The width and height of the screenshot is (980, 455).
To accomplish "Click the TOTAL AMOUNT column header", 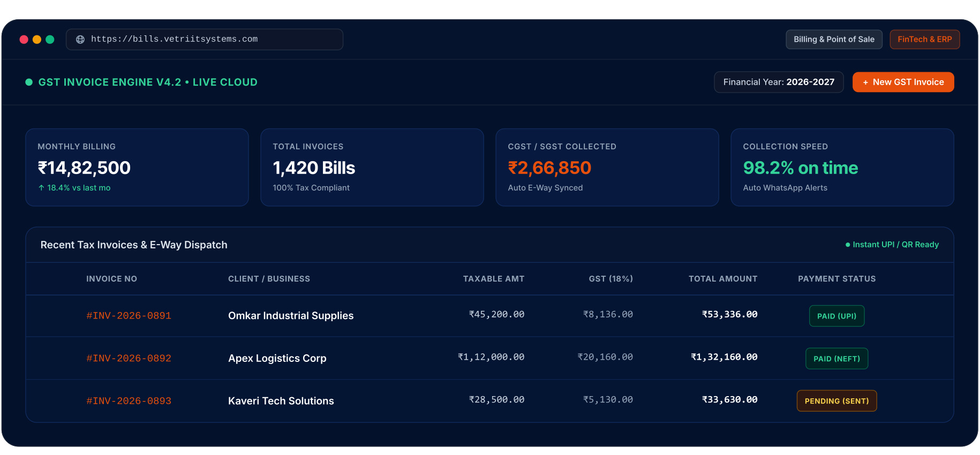I will tap(723, 279).
